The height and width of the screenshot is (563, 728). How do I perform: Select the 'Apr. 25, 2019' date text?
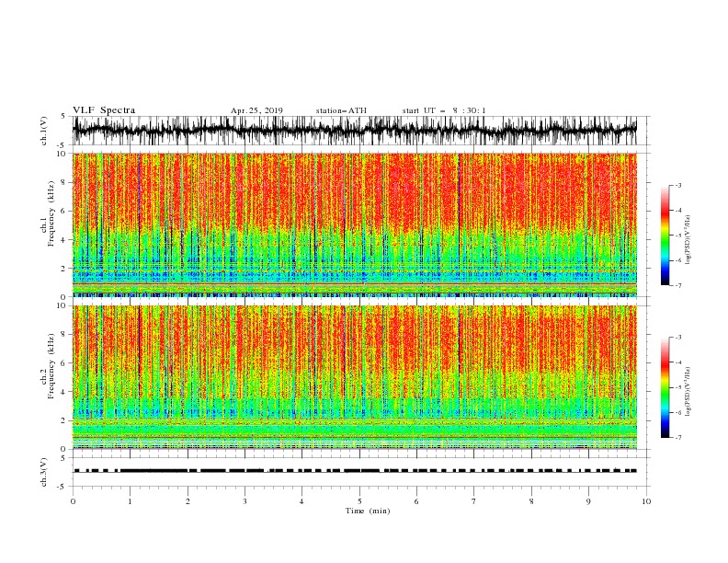(x=256, y=110)
